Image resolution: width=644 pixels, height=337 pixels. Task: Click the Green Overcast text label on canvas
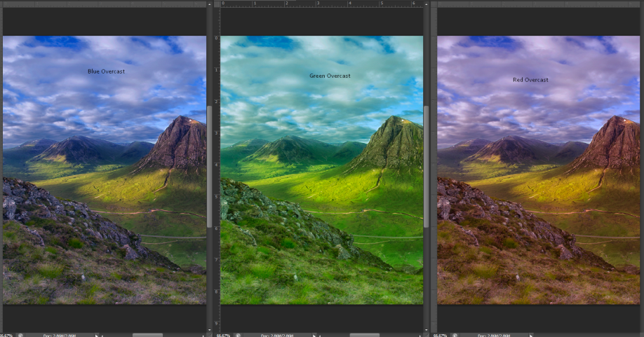click(330, 76)
